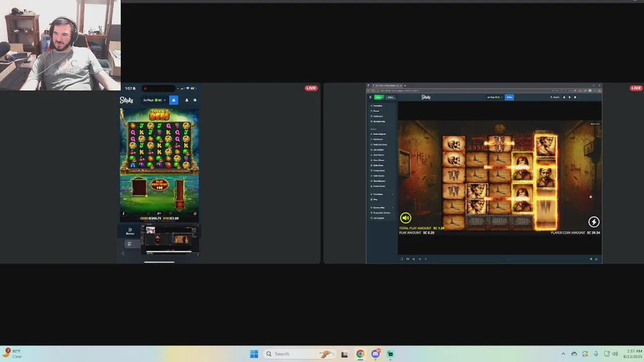This screenshot has height=362, width=644.
Task: Click the second icon in game footer toolbar
Action: (x=408, y=259)
